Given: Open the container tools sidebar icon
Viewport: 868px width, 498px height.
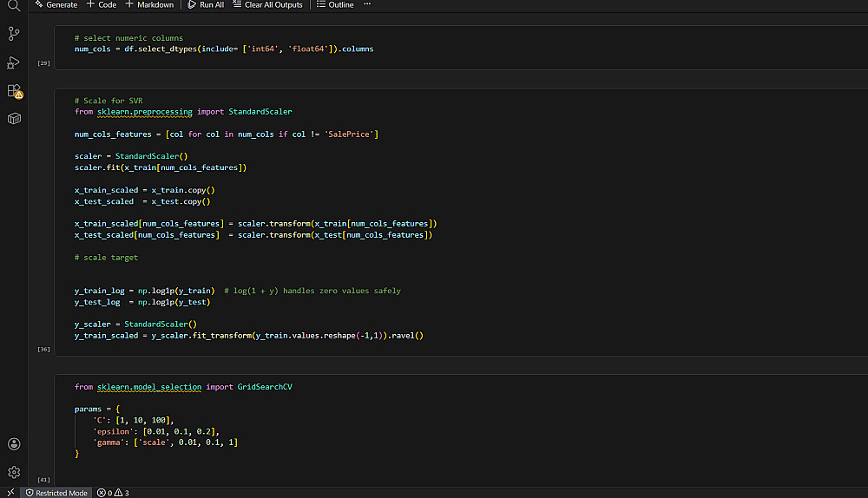Looking at the screenshot, I should 14,118.
